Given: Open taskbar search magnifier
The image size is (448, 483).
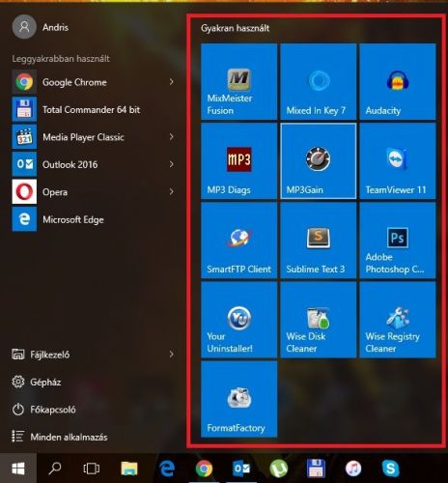Looking at the screenshot, I should click(55, 469).
